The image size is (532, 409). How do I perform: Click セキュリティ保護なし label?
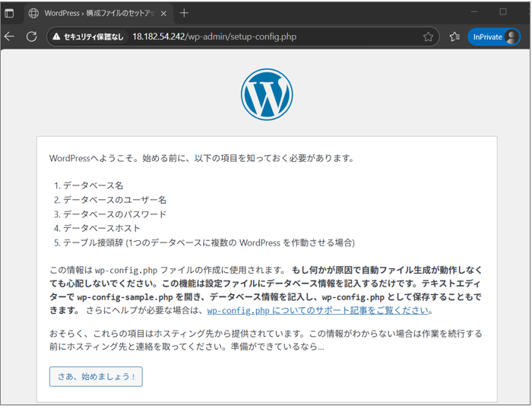[x=93, y=36]
